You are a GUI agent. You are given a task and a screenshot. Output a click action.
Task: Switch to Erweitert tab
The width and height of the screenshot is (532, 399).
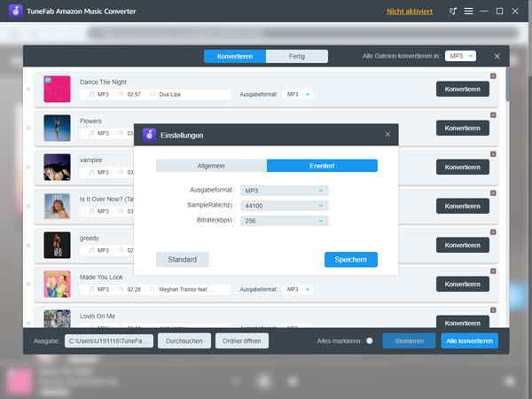(x=322, y=166)
